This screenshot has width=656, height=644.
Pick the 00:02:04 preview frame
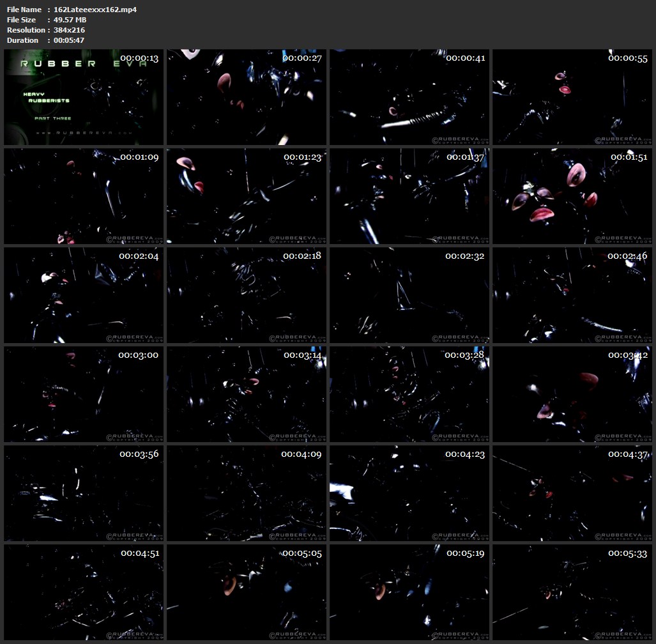click(84, 295)
